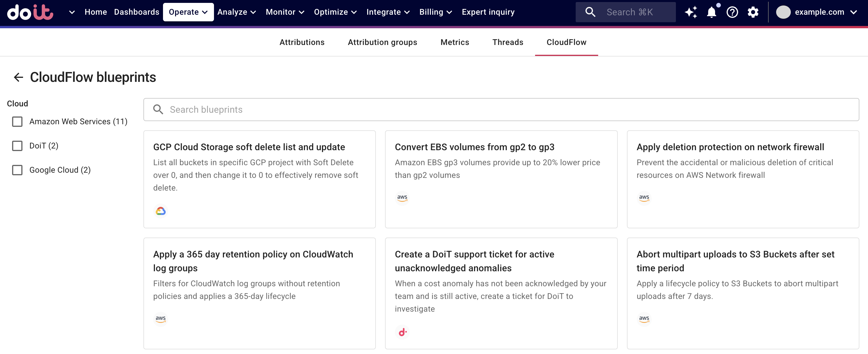Click the Search blueprints field
The image size is (868, 354).
(501, 110)
